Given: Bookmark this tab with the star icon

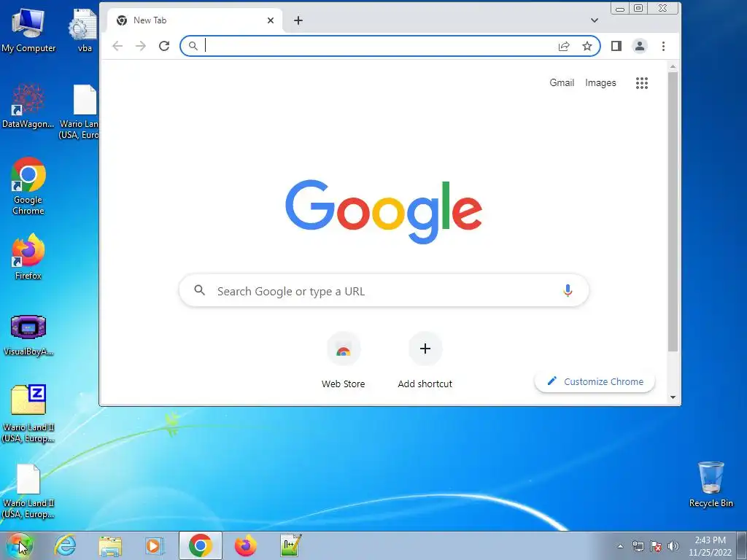Looking at the screenshot, I should tap(587, 46).
